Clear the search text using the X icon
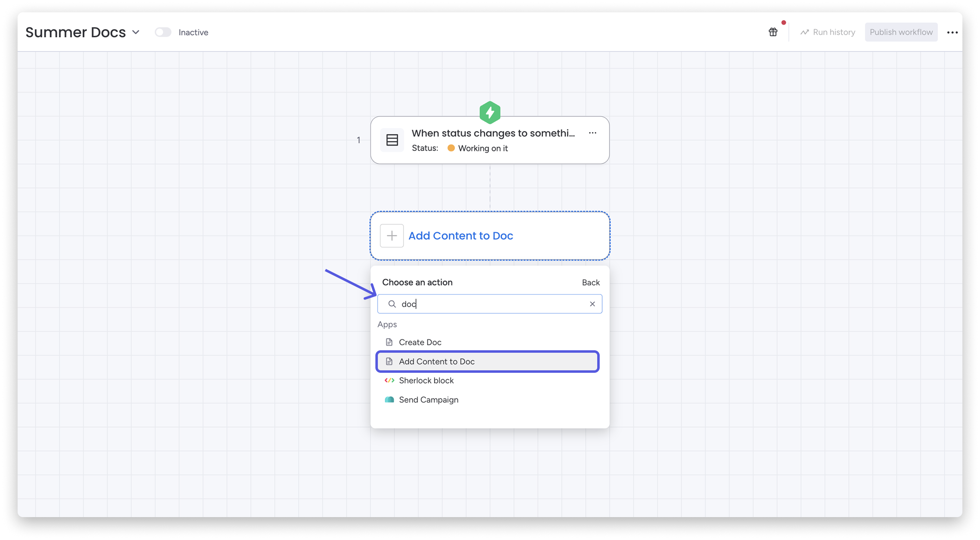Viewport: 980px width, 540px height. [592, 304]
